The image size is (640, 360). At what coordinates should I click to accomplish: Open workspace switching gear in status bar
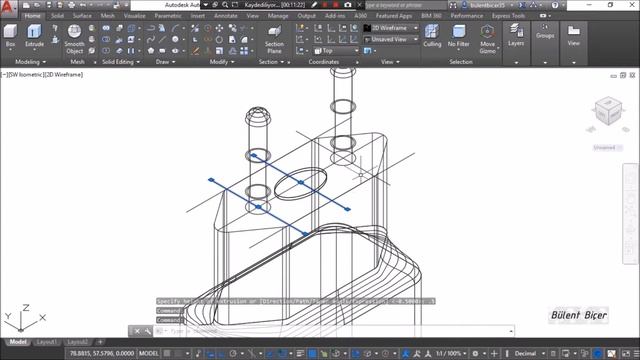coord(475,353)
